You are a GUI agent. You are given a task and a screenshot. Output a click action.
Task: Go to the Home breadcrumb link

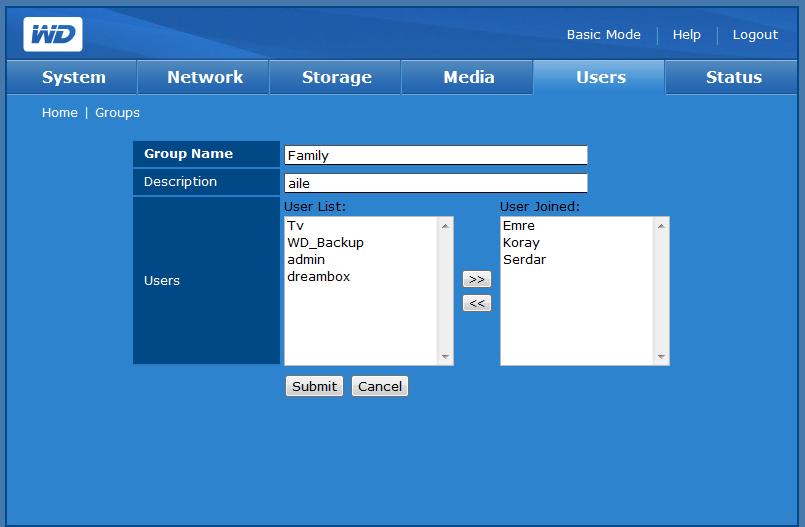point(60,112)
